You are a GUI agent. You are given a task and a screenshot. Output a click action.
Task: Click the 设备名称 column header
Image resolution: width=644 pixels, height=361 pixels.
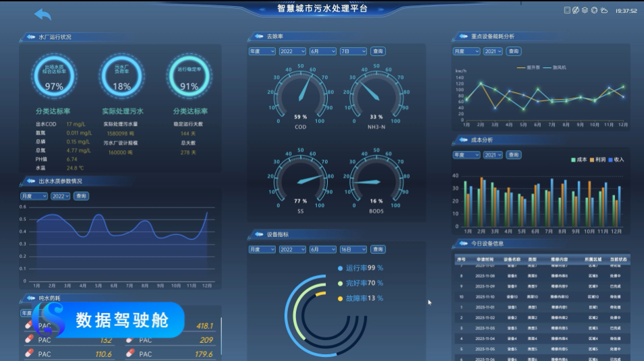pos(512,259)
